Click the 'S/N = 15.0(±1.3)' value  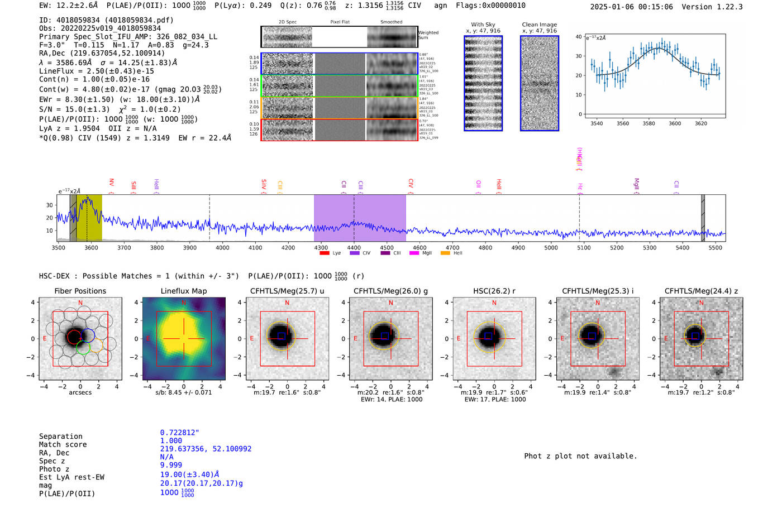point(74,109)
